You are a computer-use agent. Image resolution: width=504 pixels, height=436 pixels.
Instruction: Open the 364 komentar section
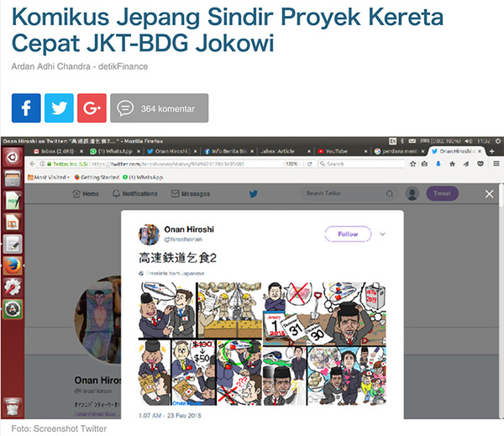coord(159,108)
